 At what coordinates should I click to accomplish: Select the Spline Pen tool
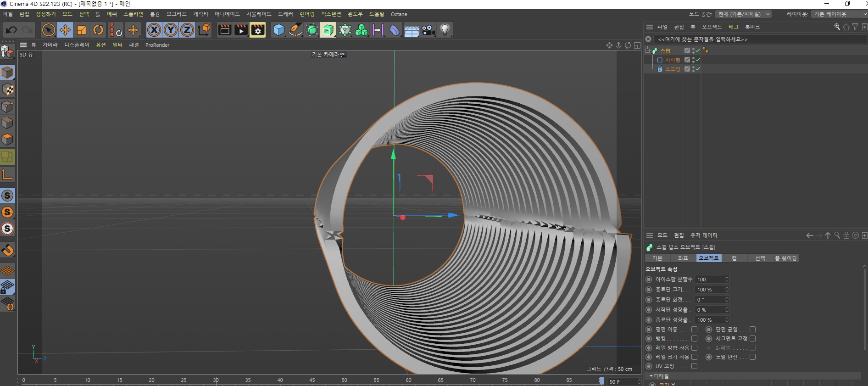[x=295, y=30]
